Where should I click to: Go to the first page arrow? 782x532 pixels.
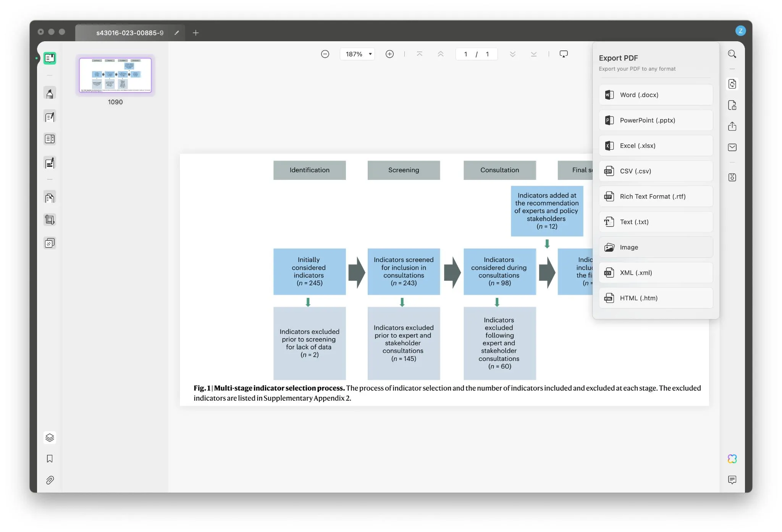[419, 54]
